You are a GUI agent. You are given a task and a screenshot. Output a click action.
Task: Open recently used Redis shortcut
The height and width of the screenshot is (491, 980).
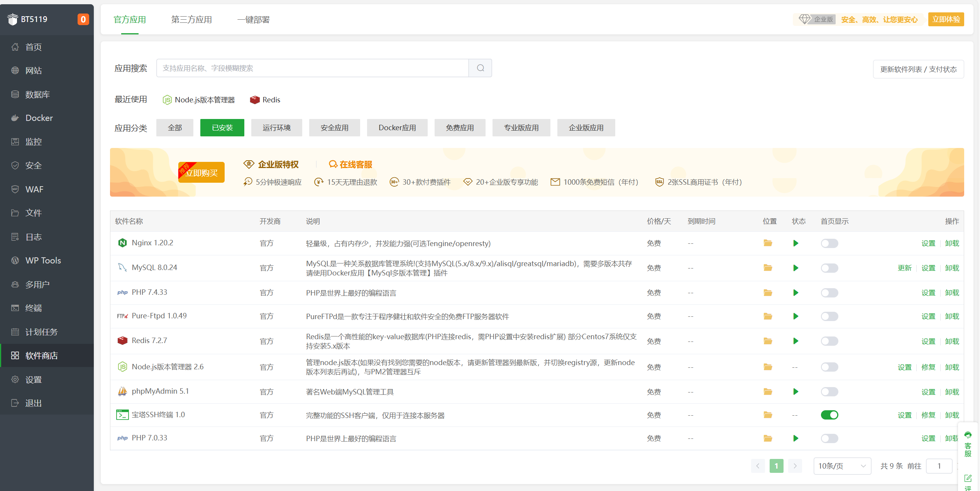pos(265,100)
